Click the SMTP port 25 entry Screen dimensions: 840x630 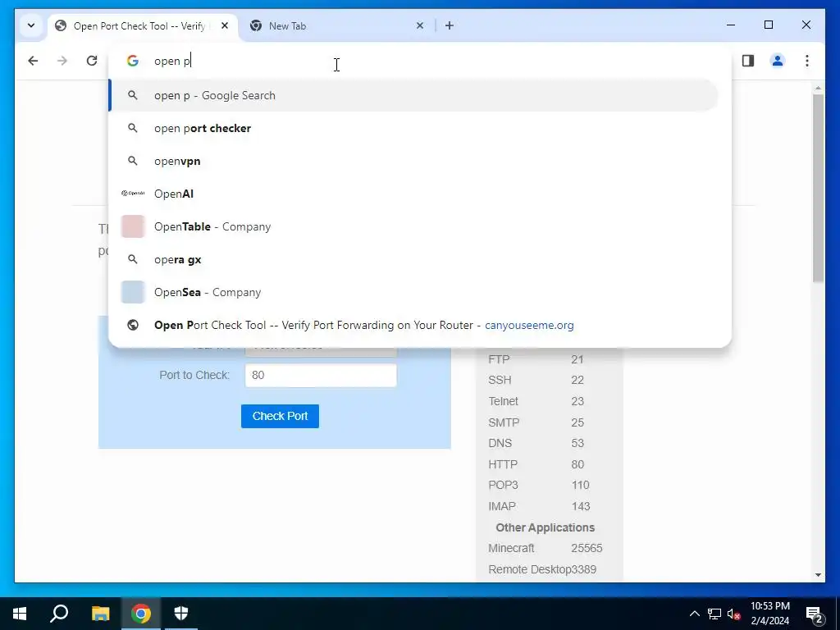coord(536,422)
